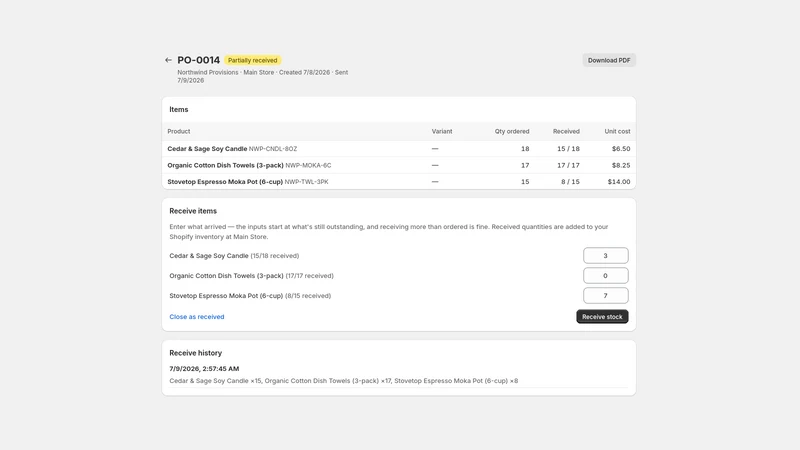This screenshot has width=800, height=450.
Task: Select Stovetop Espresso Moka Pot (6-cup) in the Items table
Action: pyautogui.click(x=225, y=182)
